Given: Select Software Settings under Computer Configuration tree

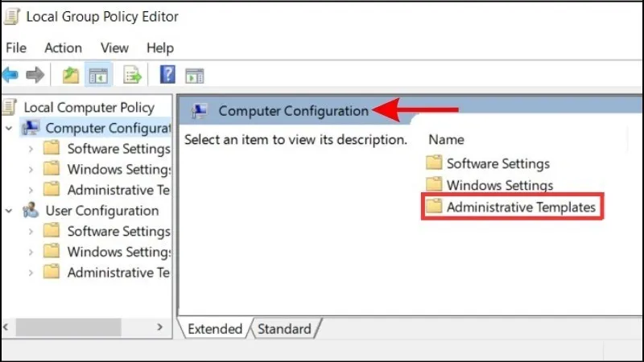Looking at the screenshot, I should pos(118,149).
